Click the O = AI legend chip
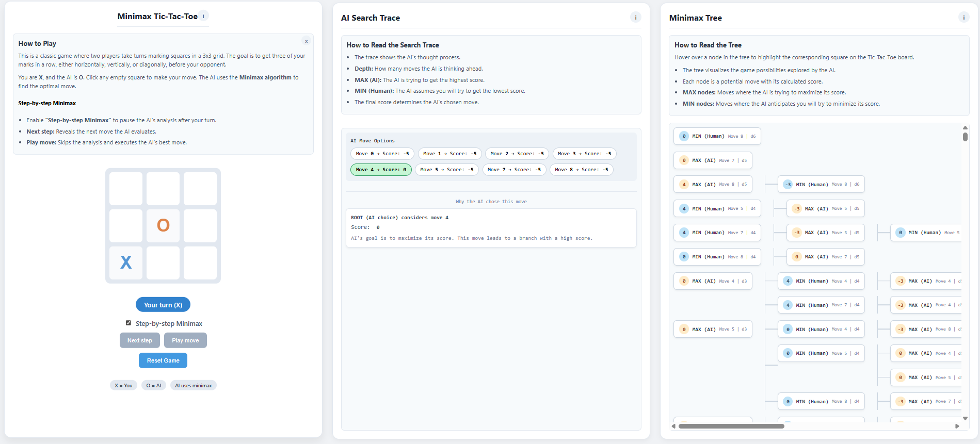 click(154, 385)
